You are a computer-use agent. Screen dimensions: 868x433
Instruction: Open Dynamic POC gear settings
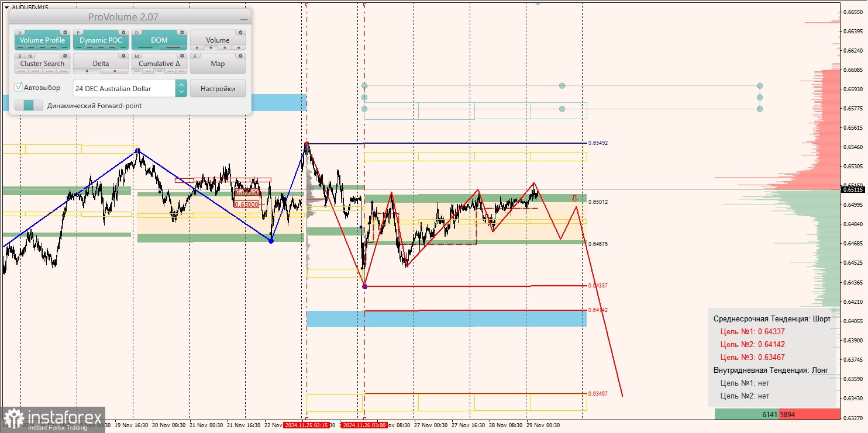tap(123, 33)
